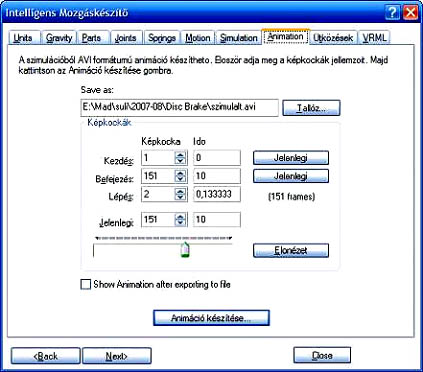This screenshot has height=372, width=423.
Task: Go to the Springs tab
Action: [x=162, y=38]
